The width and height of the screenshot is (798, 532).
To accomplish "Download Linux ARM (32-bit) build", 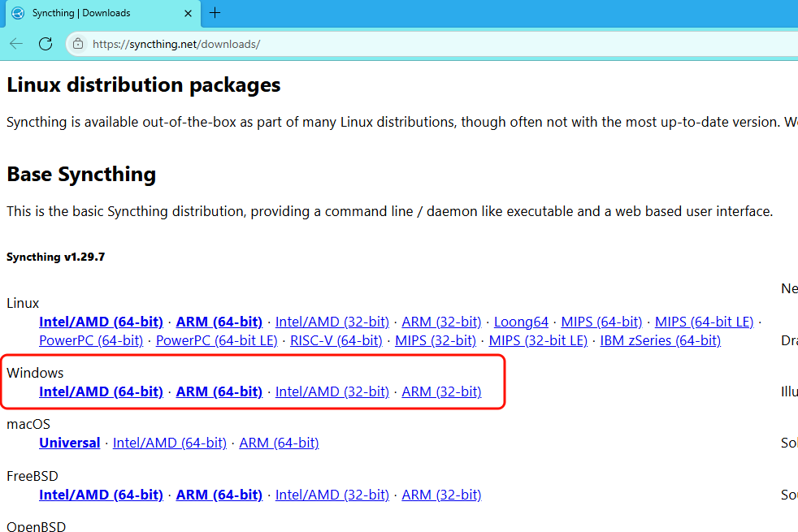I will [x=442, y=322].
